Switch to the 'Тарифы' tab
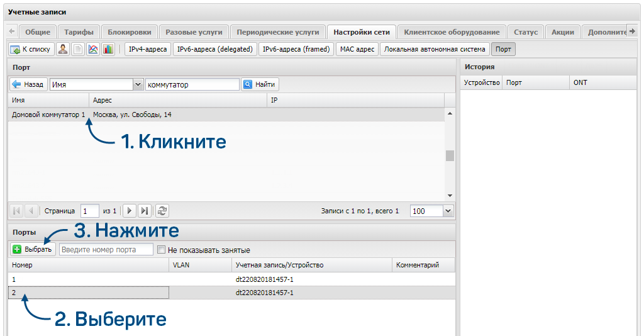Image resolution: width=644 pixels, height=336 pixels. tap(79, 32)
